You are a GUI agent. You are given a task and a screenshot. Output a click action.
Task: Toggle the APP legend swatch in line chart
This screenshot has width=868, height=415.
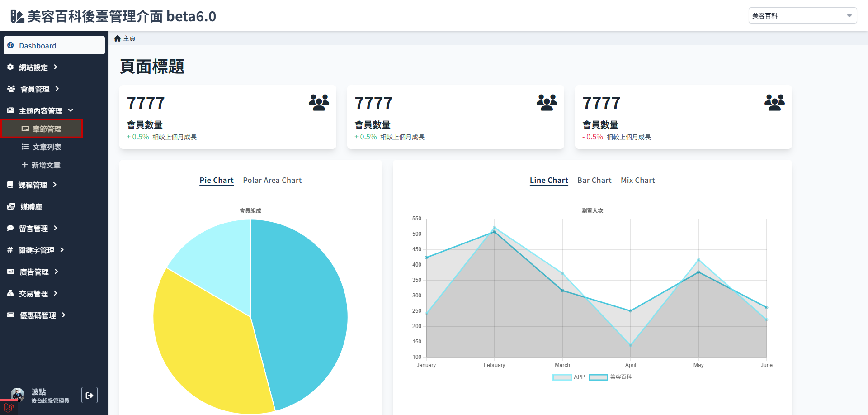(x=562, y=377)
